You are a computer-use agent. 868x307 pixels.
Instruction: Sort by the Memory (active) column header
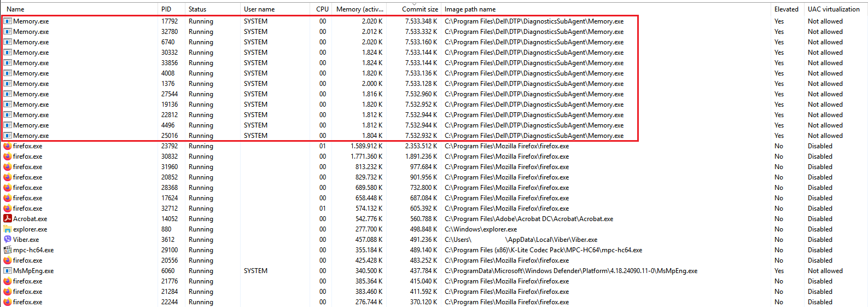360,9
